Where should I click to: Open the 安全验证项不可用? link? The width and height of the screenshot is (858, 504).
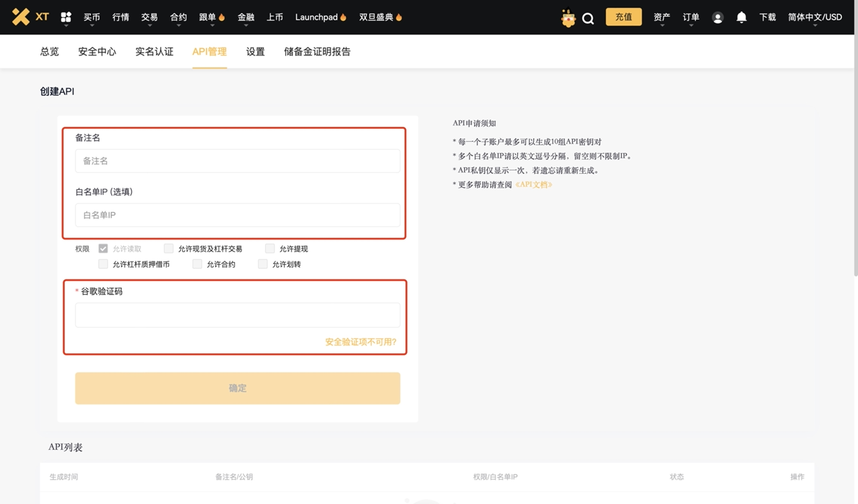tap(360, 342)
